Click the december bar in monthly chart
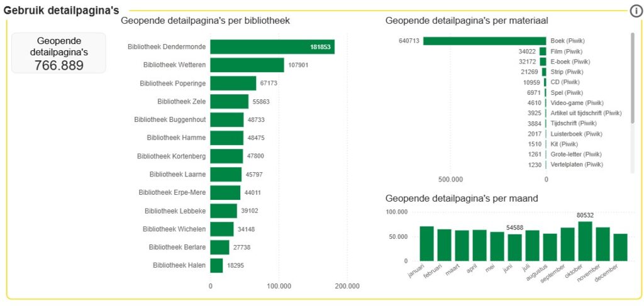Viewport: 644px width, 306px height. (620, 247)
